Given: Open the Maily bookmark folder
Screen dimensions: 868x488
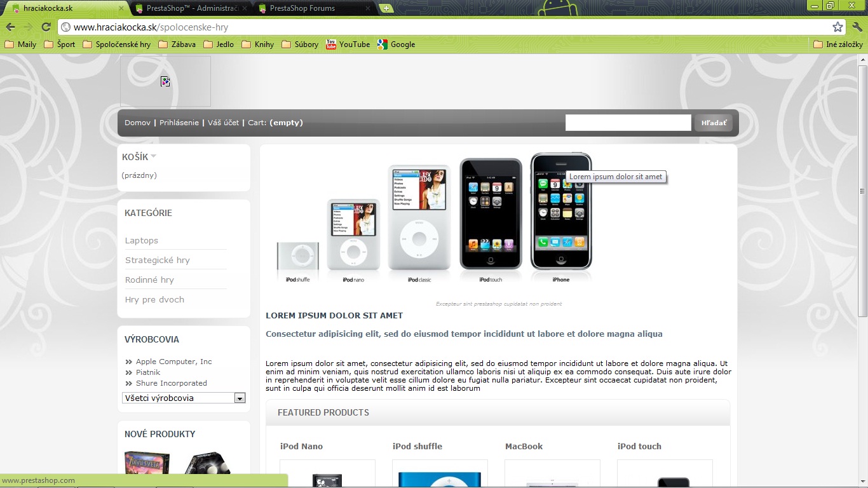Looking at the screenshot, I should click(20, 44).
